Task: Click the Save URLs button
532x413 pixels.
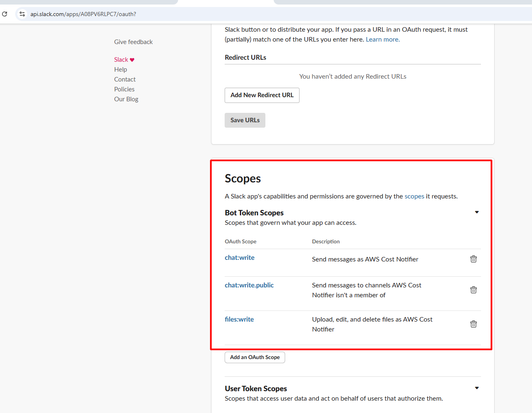Action: point(245,120)
